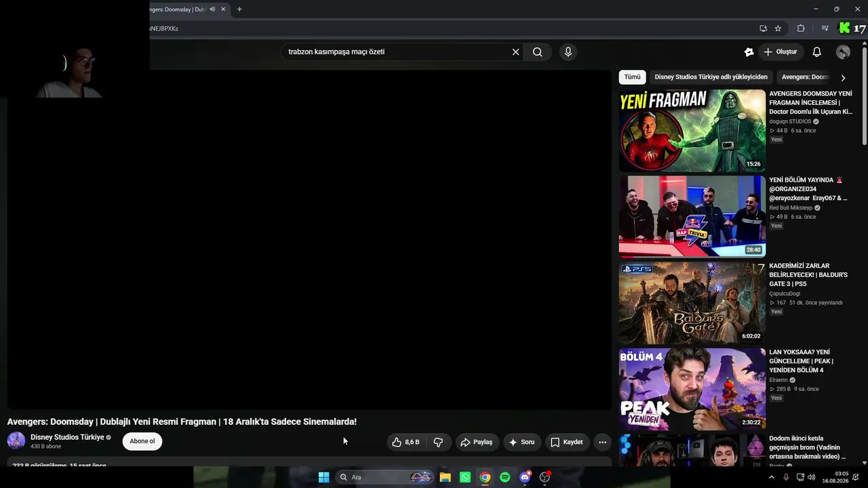Visit the ÇapulcuDogi channel
The width and height of the screenshot is (868, 488).
point(785,294)
